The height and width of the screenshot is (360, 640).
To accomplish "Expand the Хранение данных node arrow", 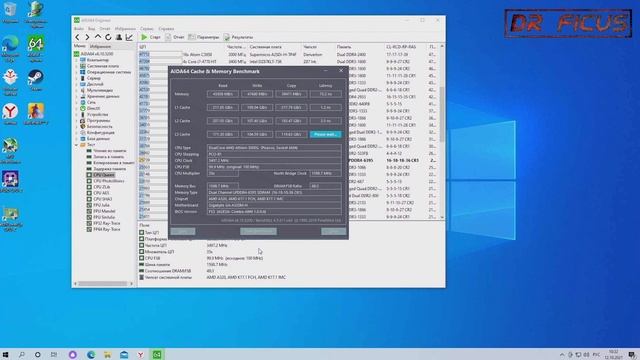I will coord(76,96).
